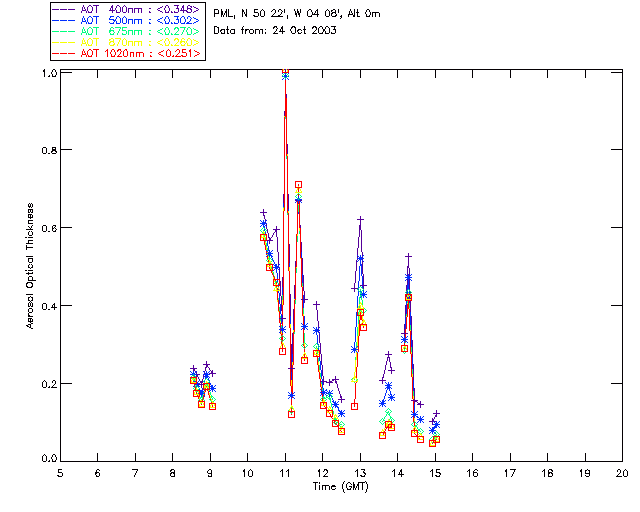Click the Aerosol Optical Thickness axis label
The image size is (640, 512).
click(x=30, y=266)
